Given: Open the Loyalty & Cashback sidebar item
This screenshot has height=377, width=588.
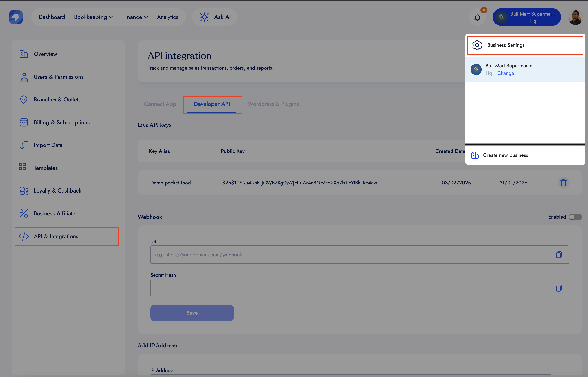Looking at the screenshot, I should [x=57, y=191].
